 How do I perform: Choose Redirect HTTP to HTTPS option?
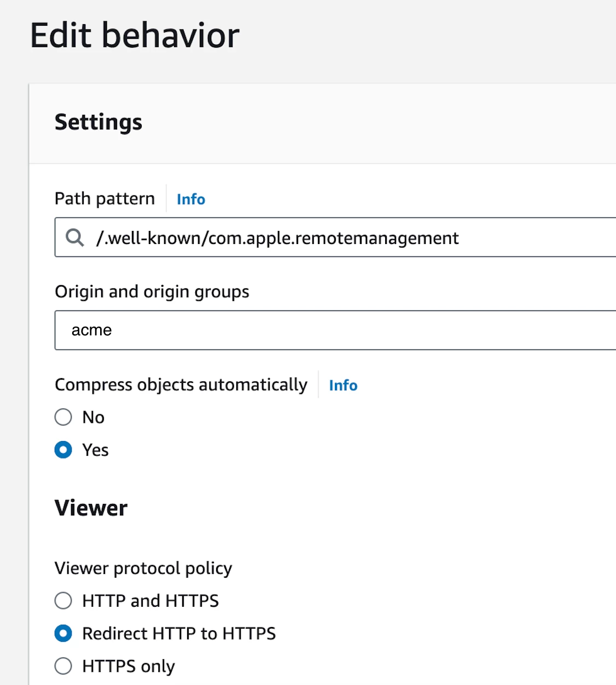[63, 634]
